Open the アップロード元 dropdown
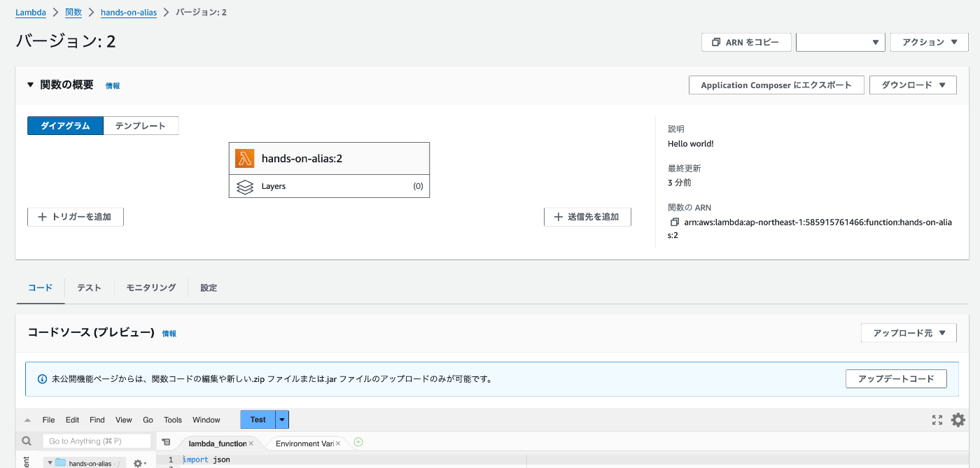Viewport: 980px width, 468px height. [x=909, y=333]
